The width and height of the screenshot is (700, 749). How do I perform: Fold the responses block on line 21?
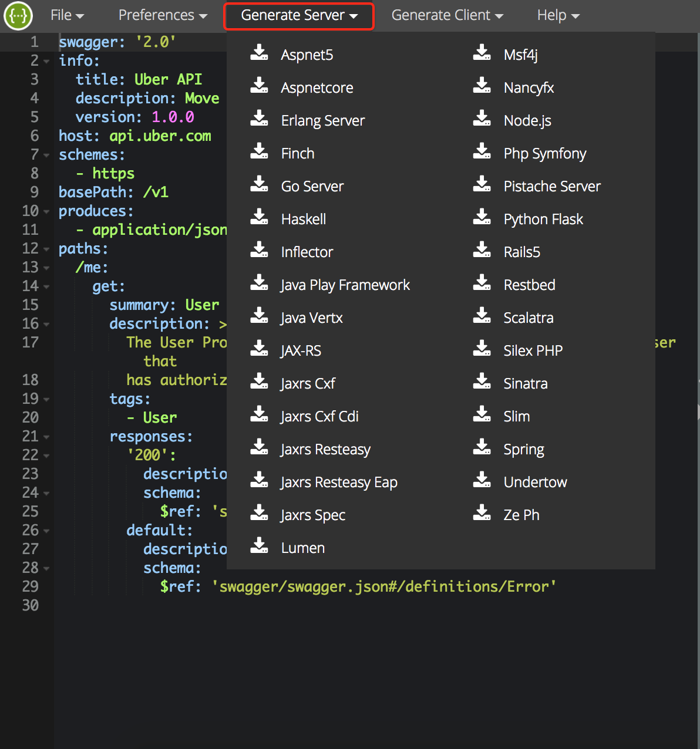(46, 437)
